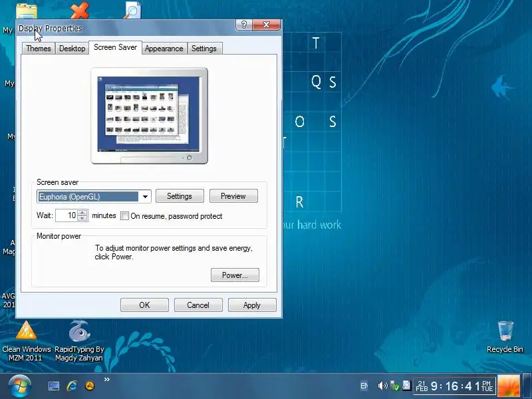This screenshot has width=532, height=399.
Task: Open RapidTyping By Magdy Zahyan icon
Action: (79, 340)
